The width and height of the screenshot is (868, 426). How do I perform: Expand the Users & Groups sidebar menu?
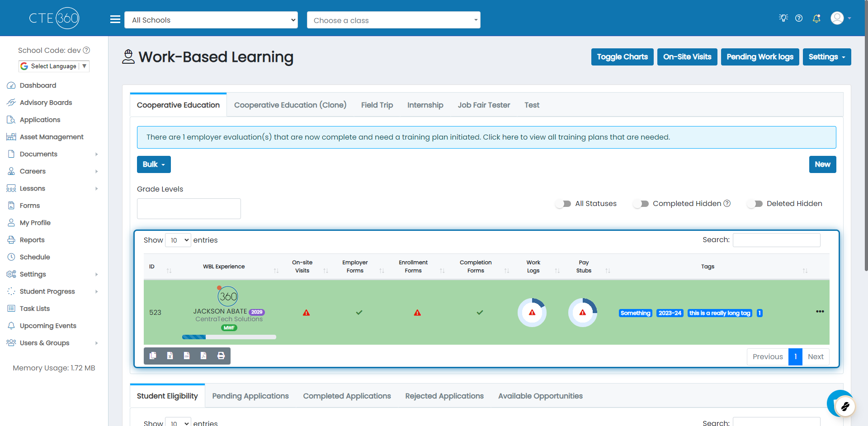[53, 343]
